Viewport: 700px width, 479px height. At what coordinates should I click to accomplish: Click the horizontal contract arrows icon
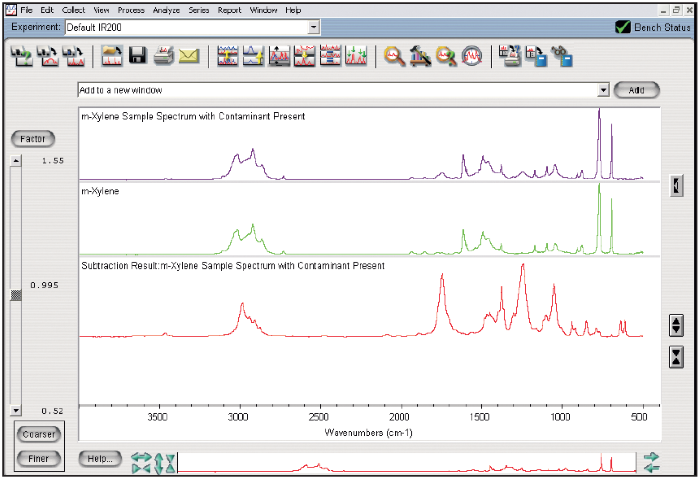point(141,469)
